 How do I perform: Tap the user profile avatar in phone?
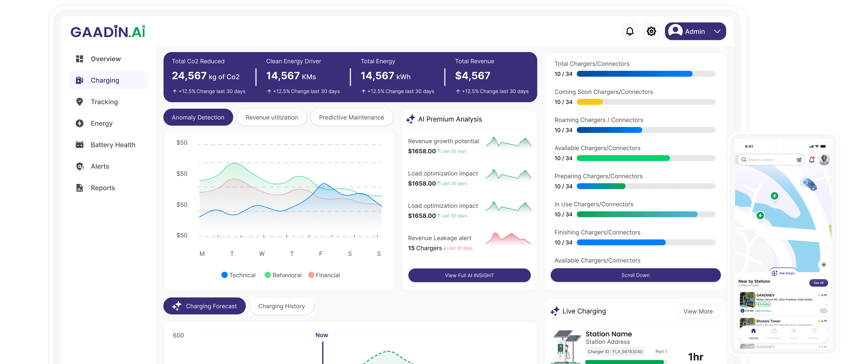pyautogui.click(x=824, y=160)
